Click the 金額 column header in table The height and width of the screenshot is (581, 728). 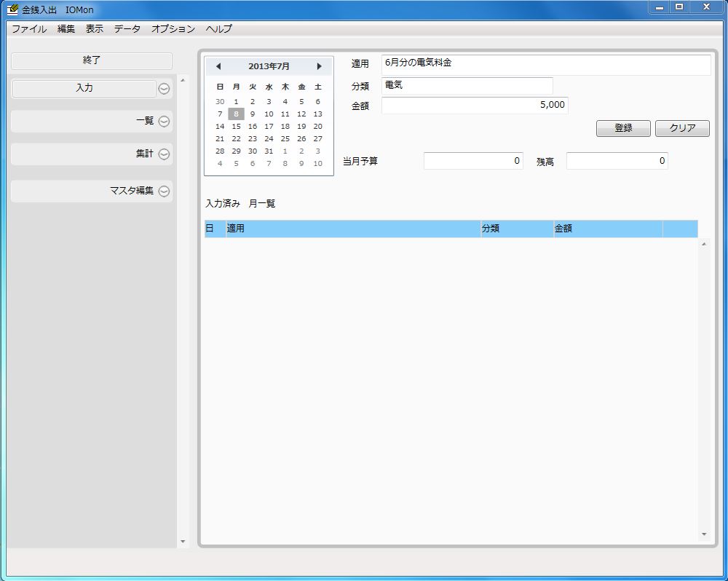608,229
